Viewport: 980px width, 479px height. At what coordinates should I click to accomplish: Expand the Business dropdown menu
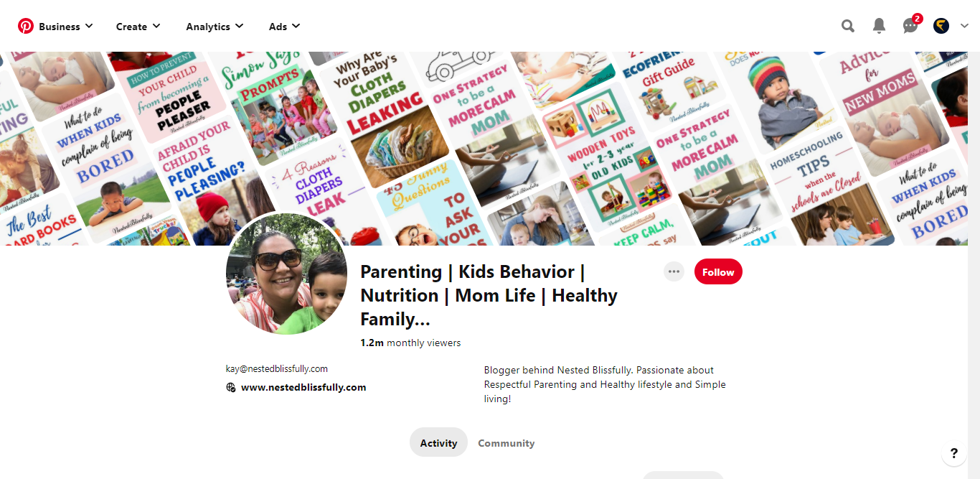[x=65, y=27]
